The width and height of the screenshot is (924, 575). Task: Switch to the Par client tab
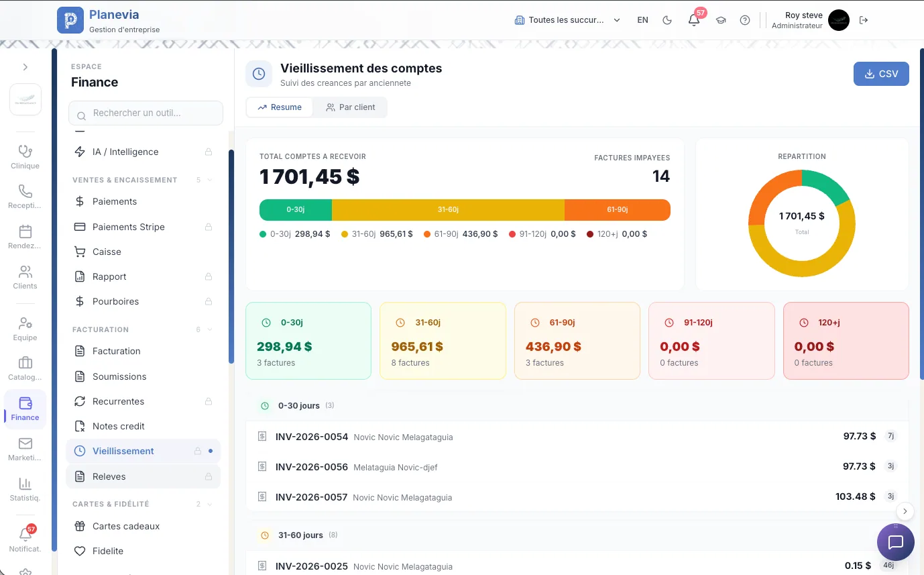pos(350,107)
